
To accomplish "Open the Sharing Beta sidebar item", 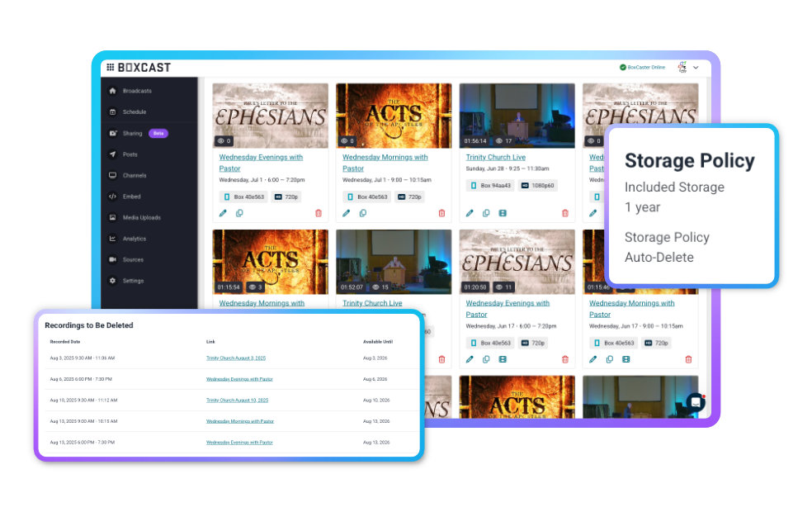I will point(139,133).
